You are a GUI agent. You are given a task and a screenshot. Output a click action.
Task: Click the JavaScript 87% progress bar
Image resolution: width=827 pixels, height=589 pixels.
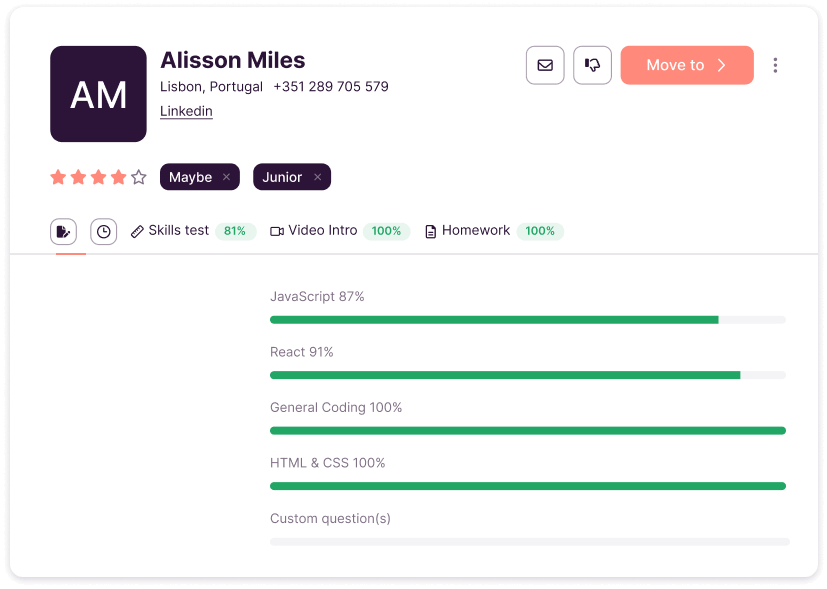point(527,320)
